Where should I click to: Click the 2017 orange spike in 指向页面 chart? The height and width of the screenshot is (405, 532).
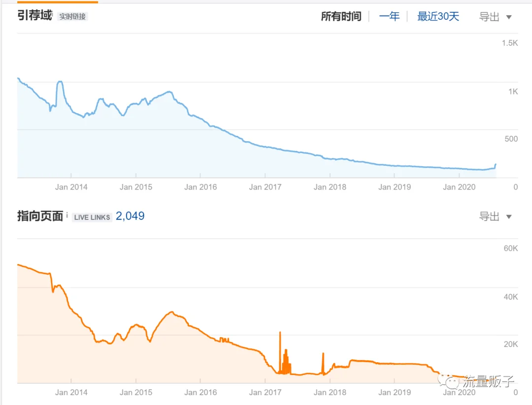tap(280, 352)
